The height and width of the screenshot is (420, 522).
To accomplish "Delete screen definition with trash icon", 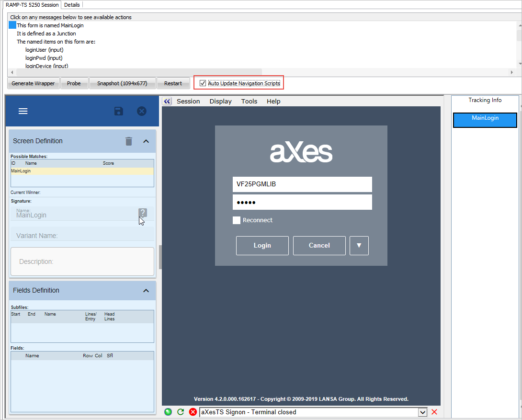I will (x=129, y=141).
